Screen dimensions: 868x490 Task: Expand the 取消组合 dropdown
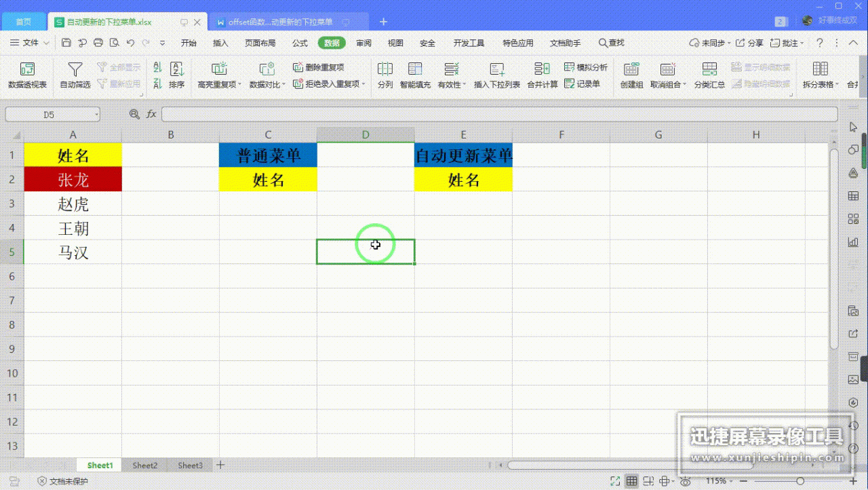click(685, 85)
